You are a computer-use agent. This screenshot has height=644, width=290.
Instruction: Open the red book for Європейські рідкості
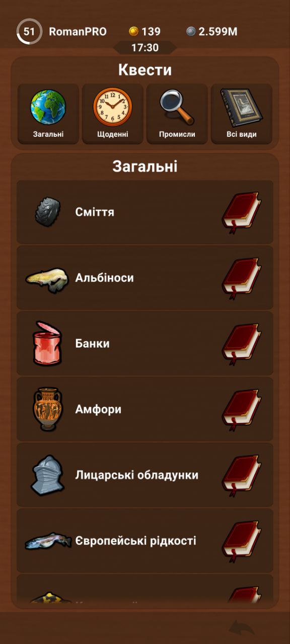click(242, 542)
